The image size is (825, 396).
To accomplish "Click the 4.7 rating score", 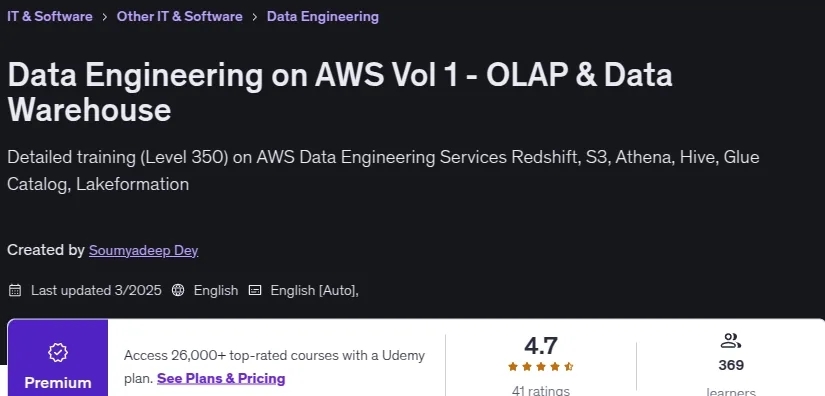I will [x=540, y=346].
